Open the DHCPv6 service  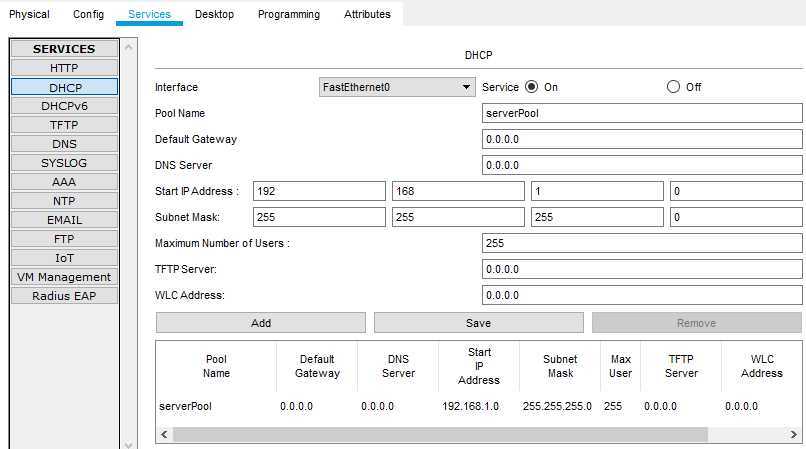(64, 106)
